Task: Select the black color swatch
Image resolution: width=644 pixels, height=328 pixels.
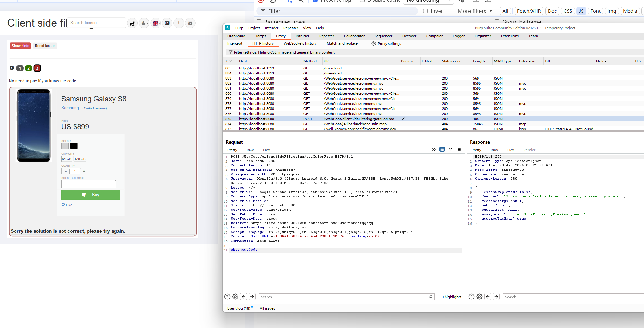Action: click(x=74, y=146)
